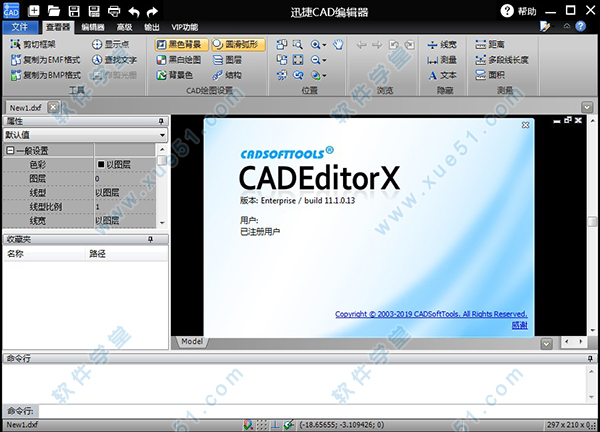The image size is (600, 432).
Task: Collapse the 一般设置 general settings group
Action: pos(10,150)
